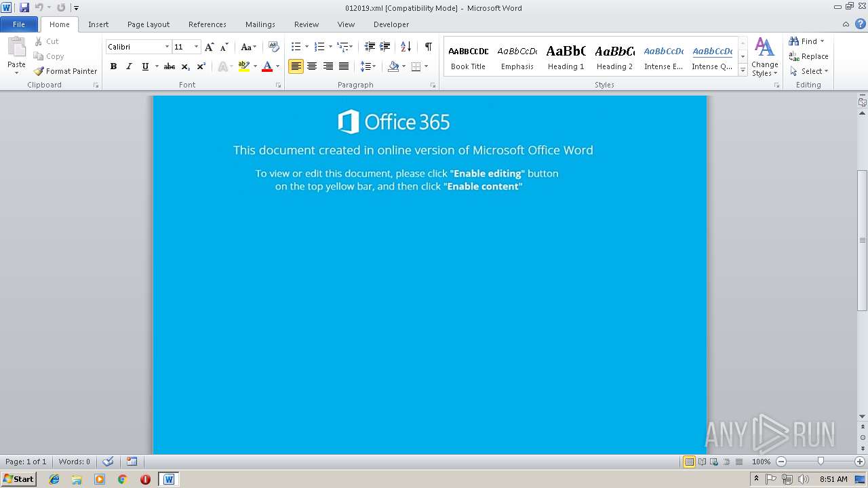Toggle Align Text Left

296,66
